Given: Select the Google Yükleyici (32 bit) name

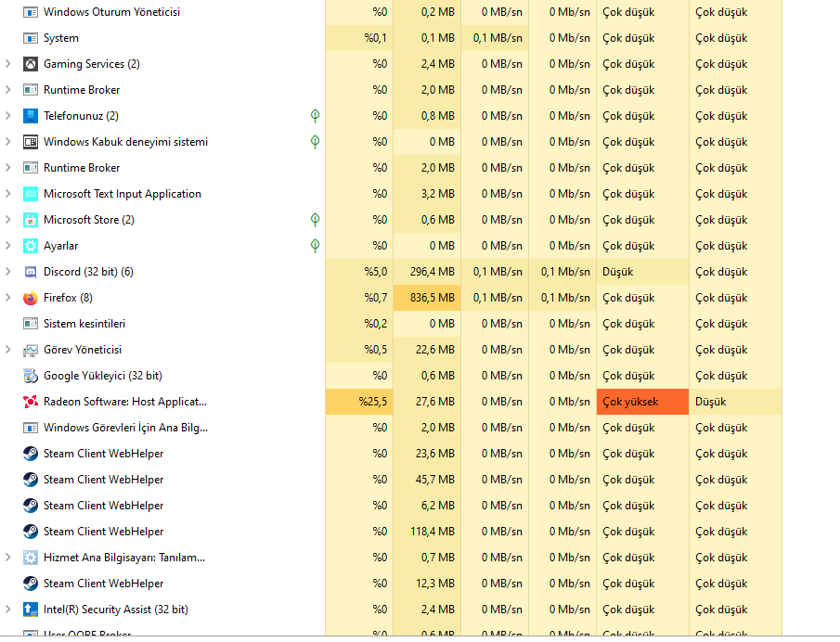Looking at the screenshot, I should [103, 376].
